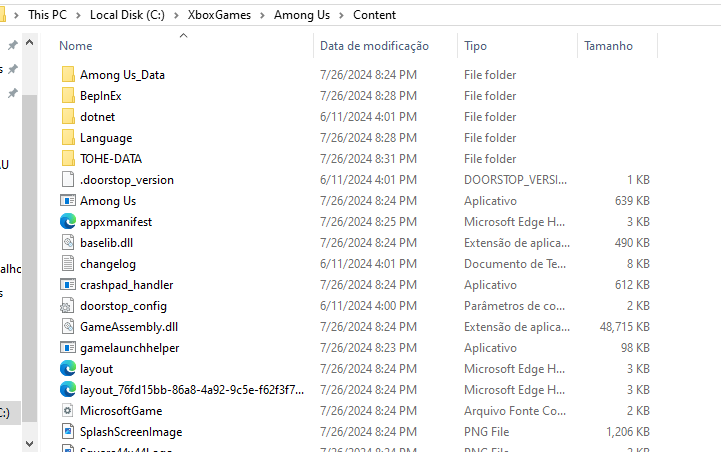721x465 pixels.
Task: Click the doorstop_config settings file icon
Action: (x=67, y=306)
